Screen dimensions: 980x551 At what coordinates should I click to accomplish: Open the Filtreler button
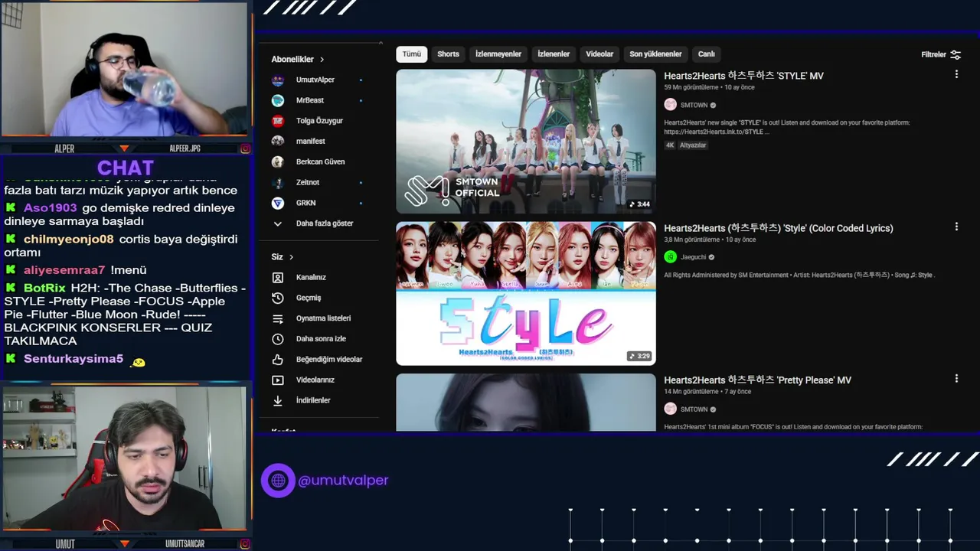point(941,54)
